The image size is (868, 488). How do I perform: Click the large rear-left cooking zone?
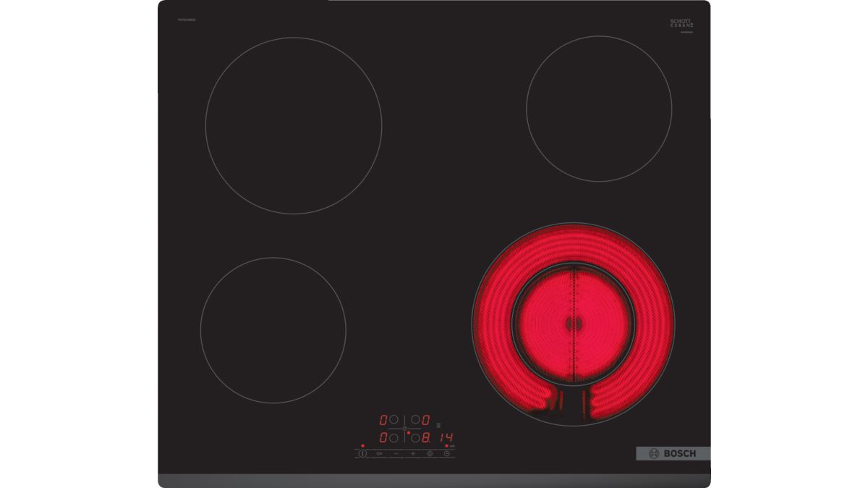[x=293, y=125]
